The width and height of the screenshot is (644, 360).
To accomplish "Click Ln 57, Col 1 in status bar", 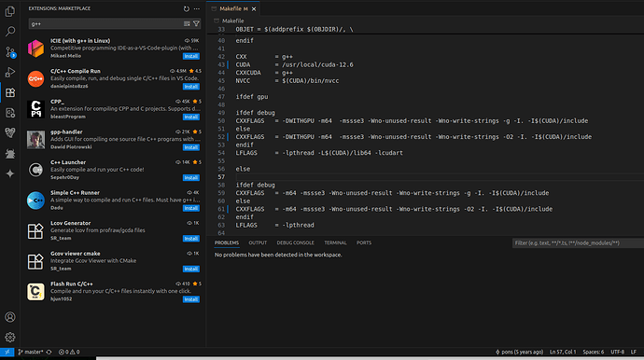I will tap(563, 352).
